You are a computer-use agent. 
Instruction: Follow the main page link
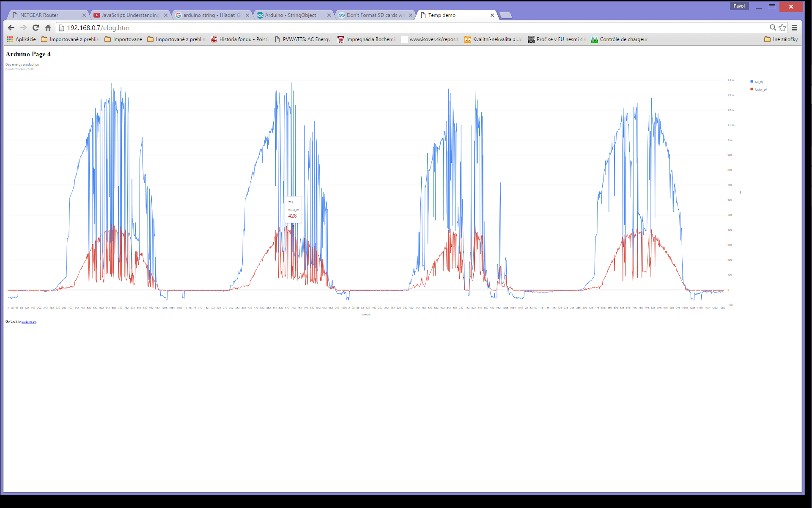pyautogui.click(x=29, y=322)
